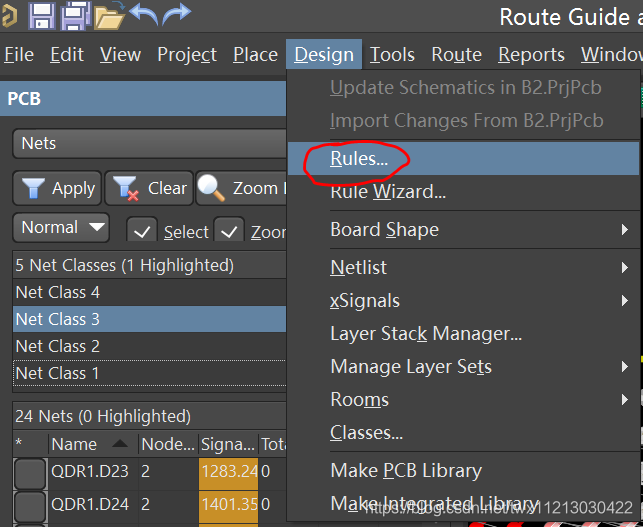The width and height of the screenshot is (643, 527).
Task: Select Make Integrated Library
Action: (x=463, y=504)
